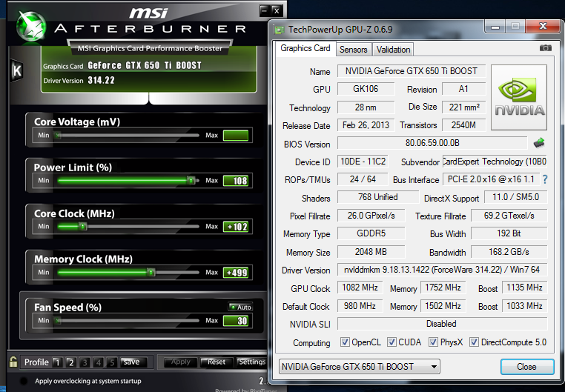Select Afterburner profile 3

(85, 362)
